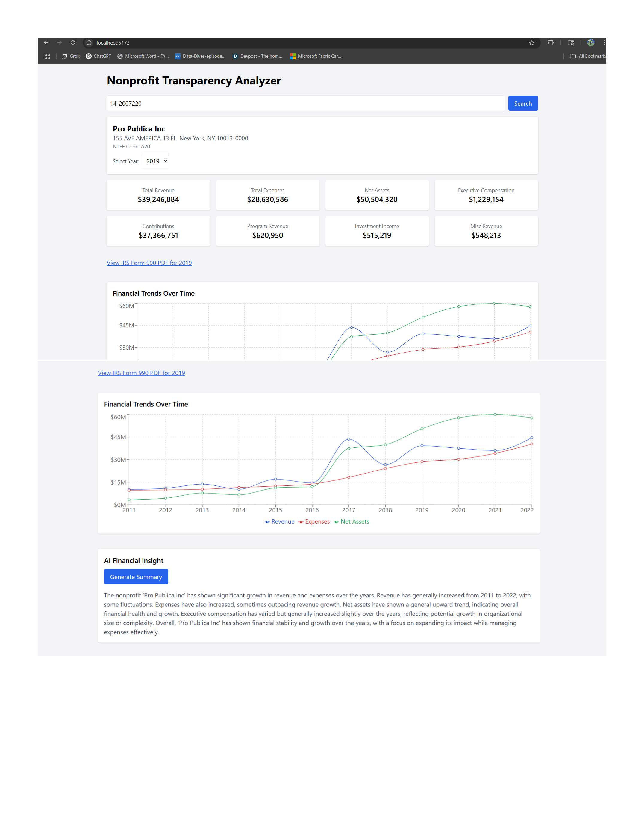Open the tab search icon
Screen dimensions: 644x833
pyautogui.click(x=570, y=43)
